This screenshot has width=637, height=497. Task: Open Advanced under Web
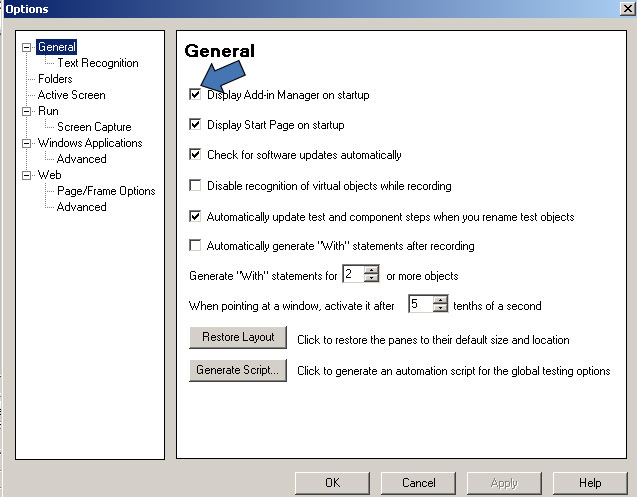[81, 207]
